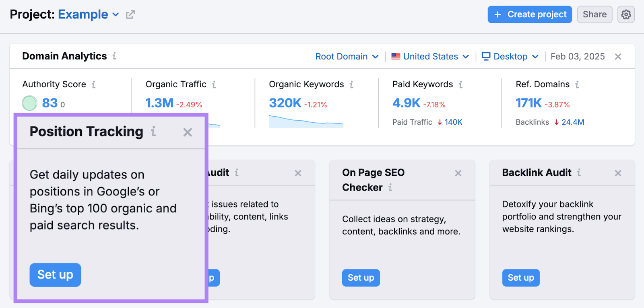Set up Position Tracking
The height and width of the screenshot is (308, 644).
55,275
